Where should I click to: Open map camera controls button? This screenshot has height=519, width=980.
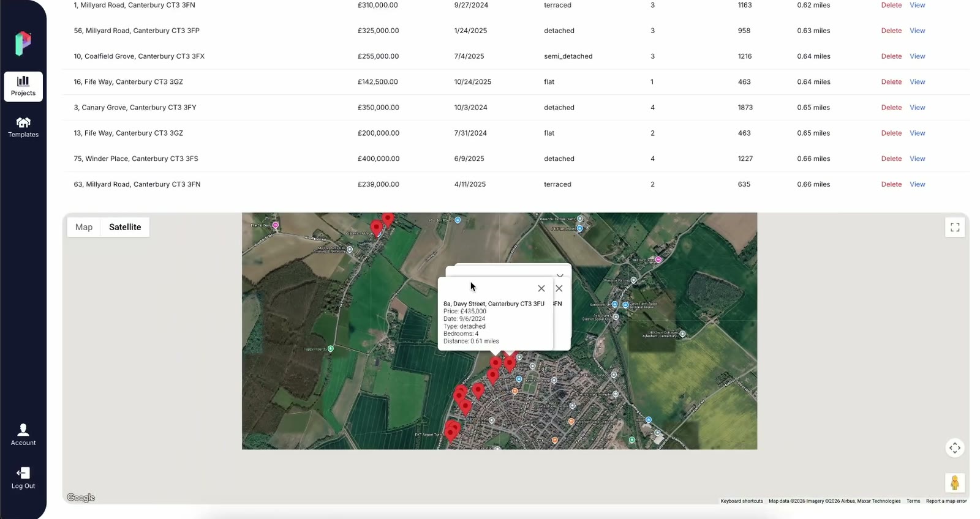click(955, 448)
